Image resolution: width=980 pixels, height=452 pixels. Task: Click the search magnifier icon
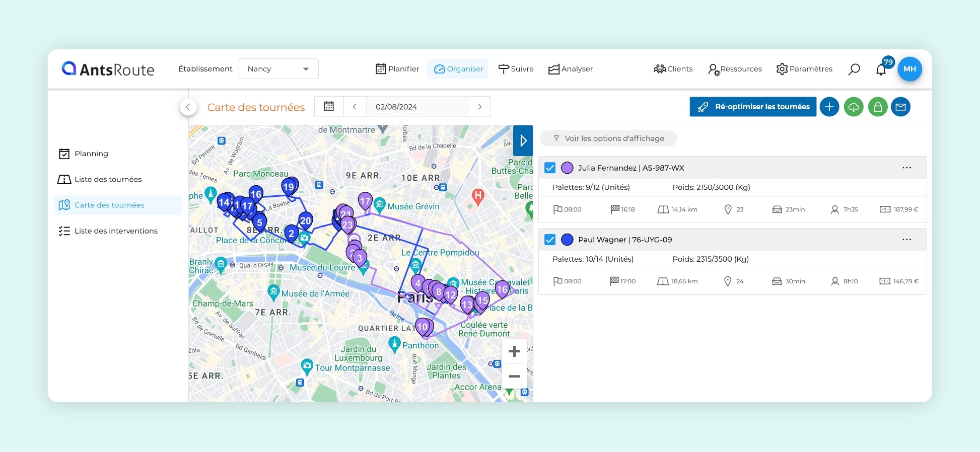tap(854, 69)
